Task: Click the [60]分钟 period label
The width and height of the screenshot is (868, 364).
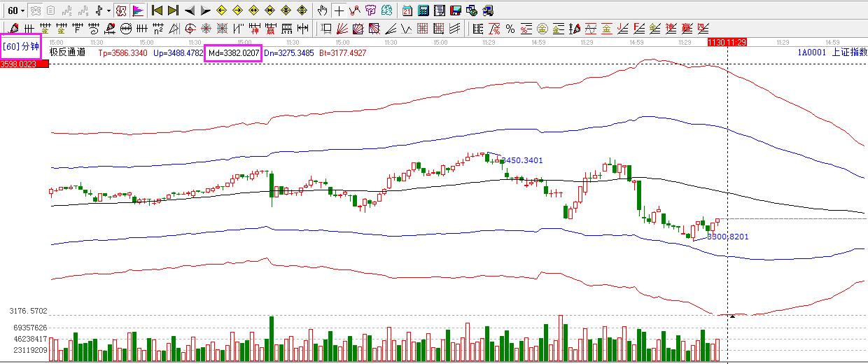Action: pyautogui.click(x=21, y=46)
